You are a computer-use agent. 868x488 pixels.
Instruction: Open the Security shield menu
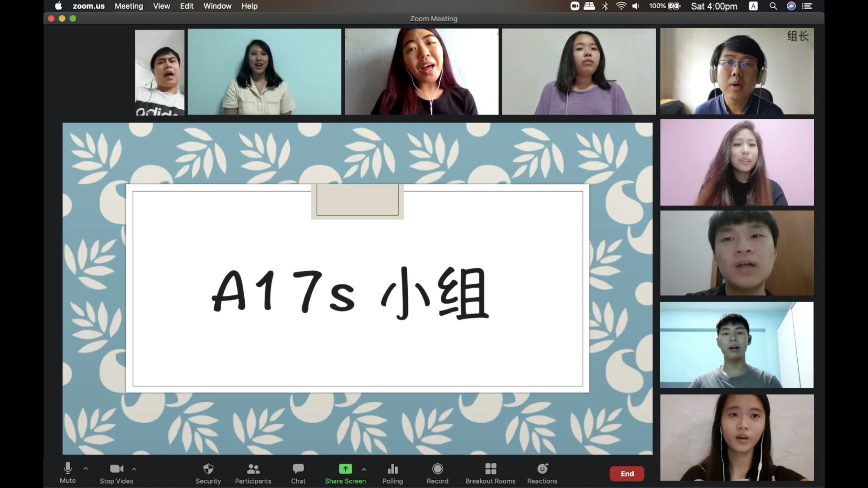coord(208,473)
